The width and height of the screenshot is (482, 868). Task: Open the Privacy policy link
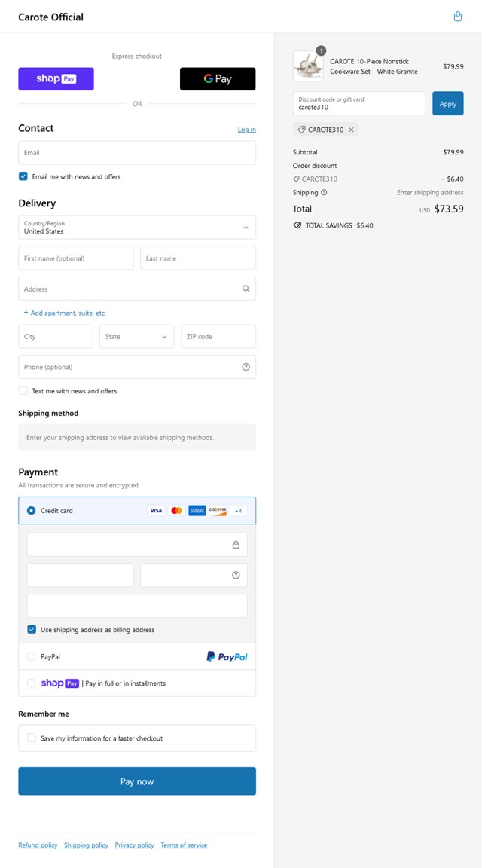pos(135,845)
